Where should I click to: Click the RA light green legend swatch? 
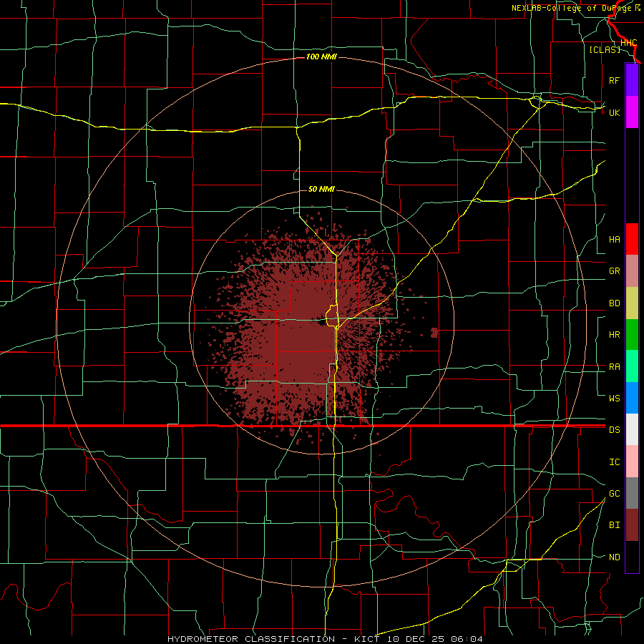point(632,366)
